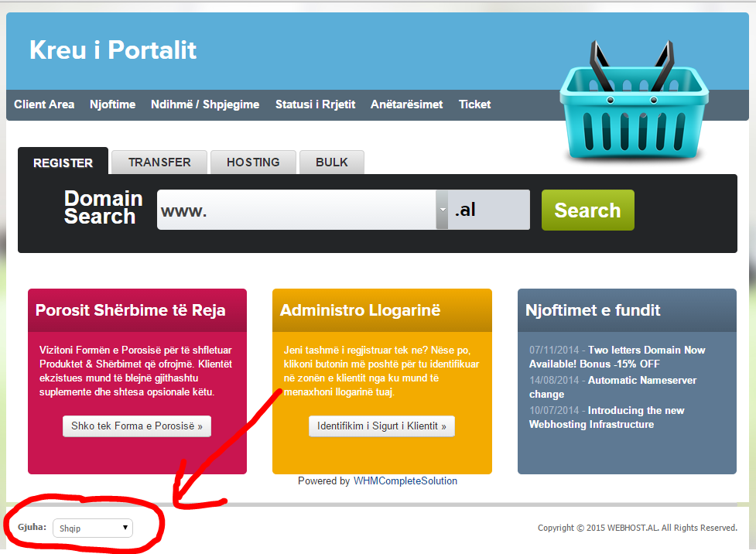The height and width of the screenshot is (554, 756).
Task: Switch to the TRANSFER tab
Action: click(159, 162)
